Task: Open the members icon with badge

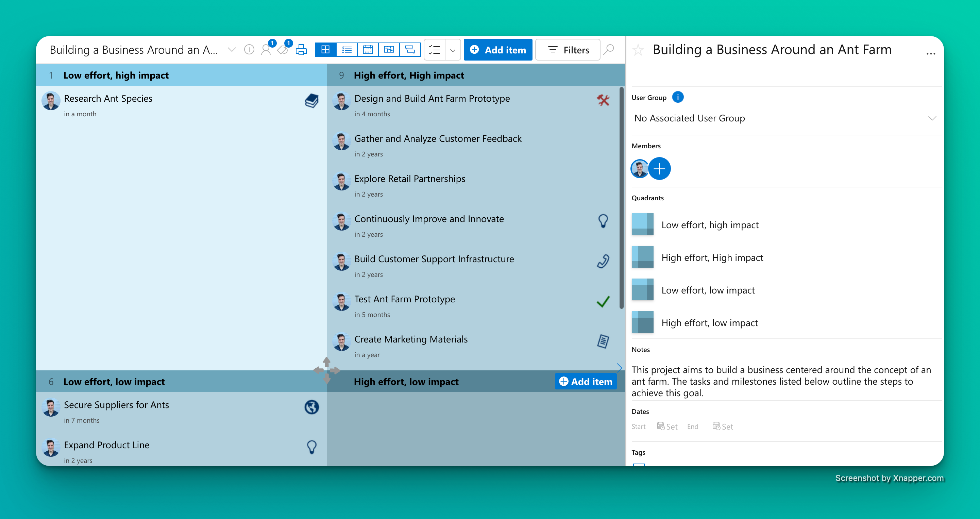Action: pos(267,50)
